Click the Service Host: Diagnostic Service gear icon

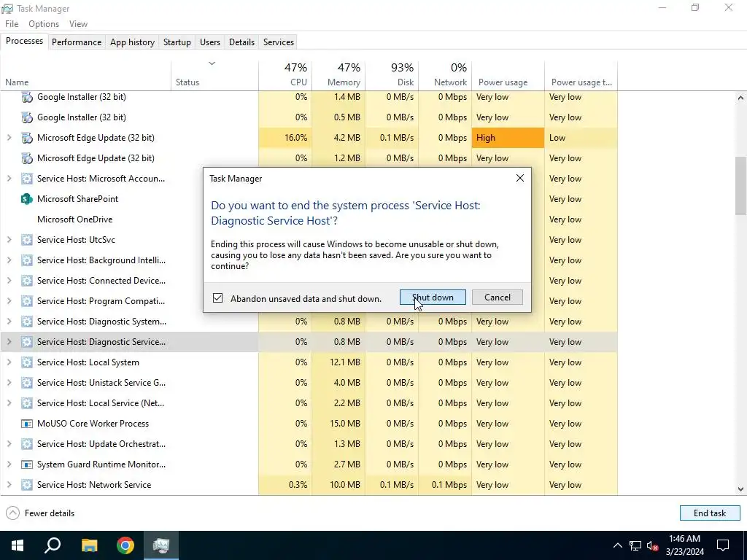(x=27, y=342)
